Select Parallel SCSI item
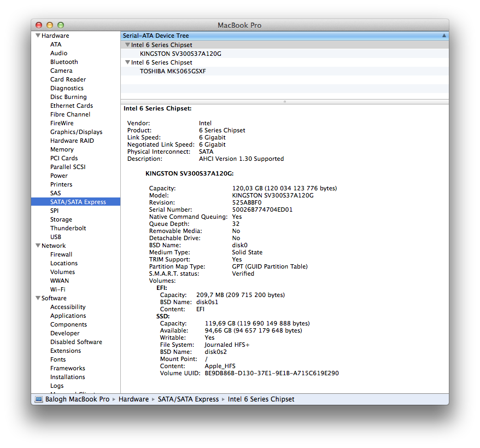This screenshot has width=480, height=448. (x=68, y=167)
